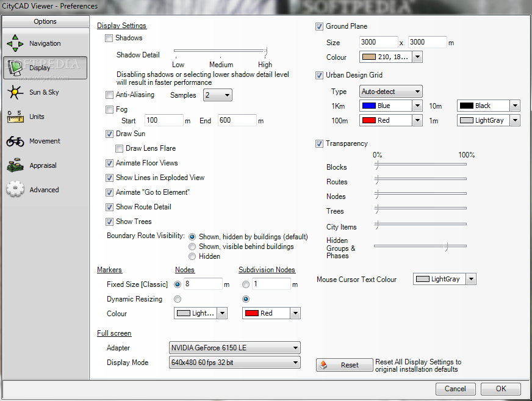Open the 100m Red colour dropdown
Image resolution: width=532 pixels, height=401 pixels.
[x=391, y=120]
